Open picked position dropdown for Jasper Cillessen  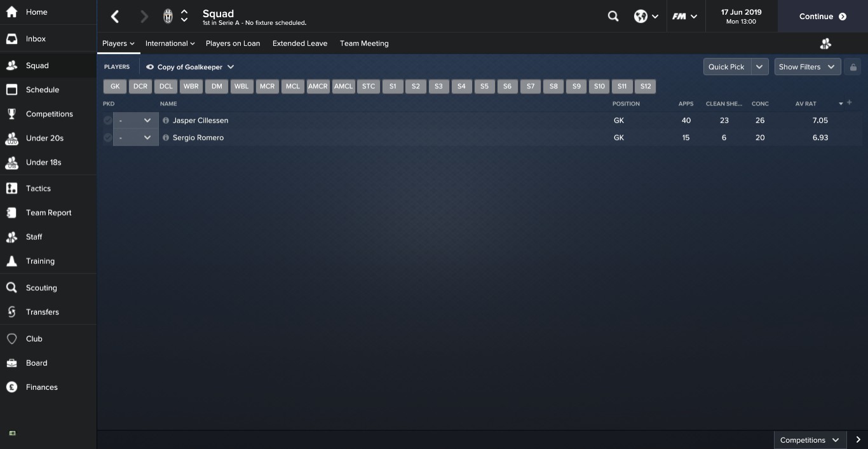[x=135, y=120]
